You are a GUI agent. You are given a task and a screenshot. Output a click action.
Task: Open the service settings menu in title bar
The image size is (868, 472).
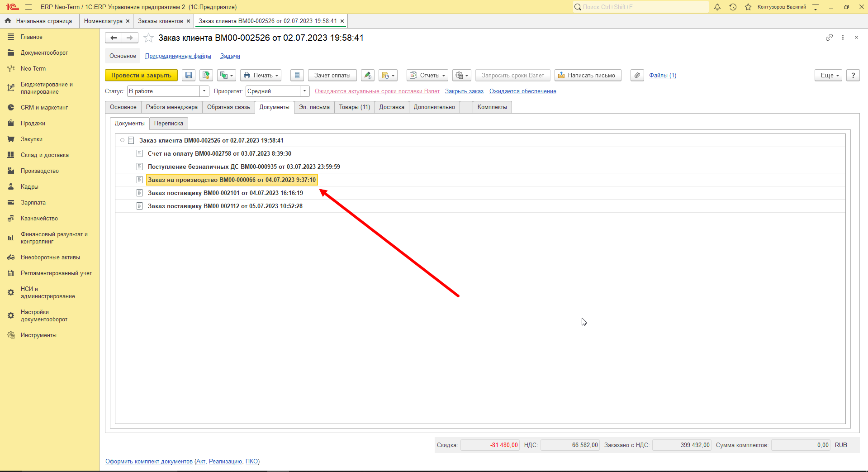pyautogui.click(x=816, y=7)
